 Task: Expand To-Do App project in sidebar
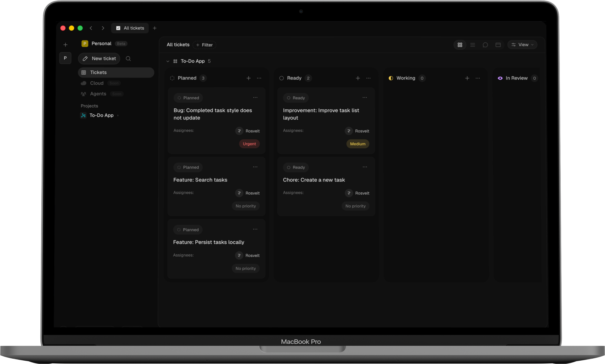point(118,115)
